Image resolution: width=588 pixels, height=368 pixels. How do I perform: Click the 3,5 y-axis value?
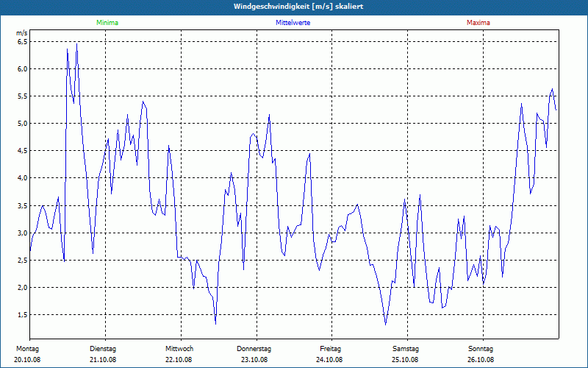(x=23, y=206)
